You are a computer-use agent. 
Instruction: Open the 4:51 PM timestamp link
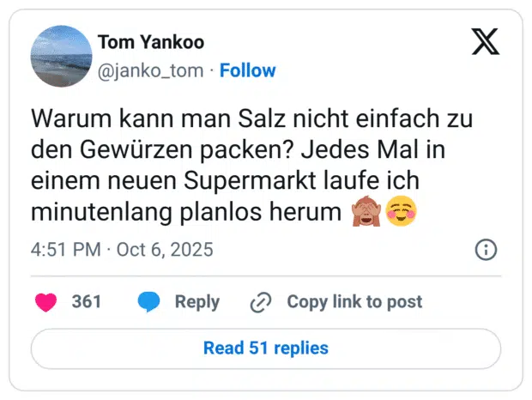(66, 250)
